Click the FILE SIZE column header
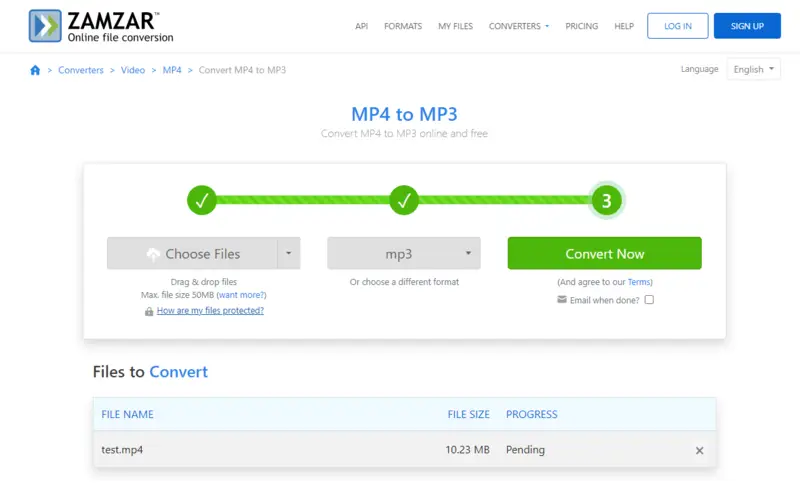 pyautogui.click(x=468, y=414)
